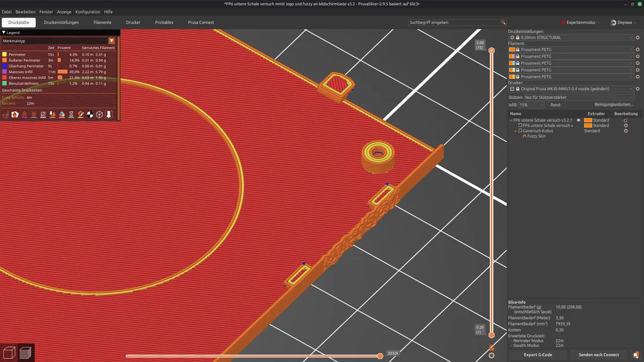
Task: Collapse the Legend panel triangle
Action: point(3,32)
